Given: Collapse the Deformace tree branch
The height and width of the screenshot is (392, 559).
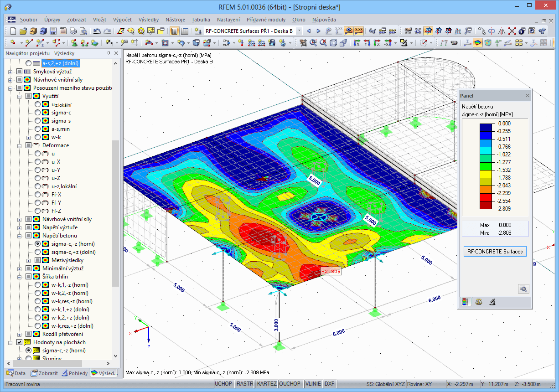Looking at the screenshot, I should (20, 145).
